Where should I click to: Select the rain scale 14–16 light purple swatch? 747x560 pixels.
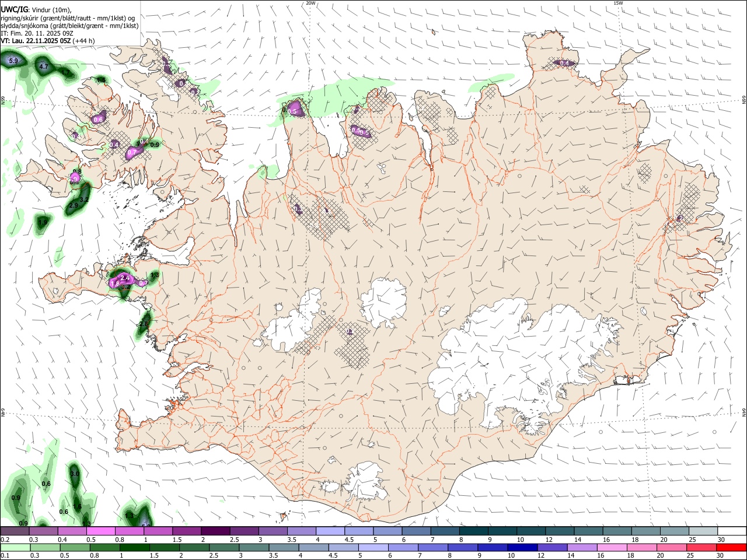pos(582,548)
